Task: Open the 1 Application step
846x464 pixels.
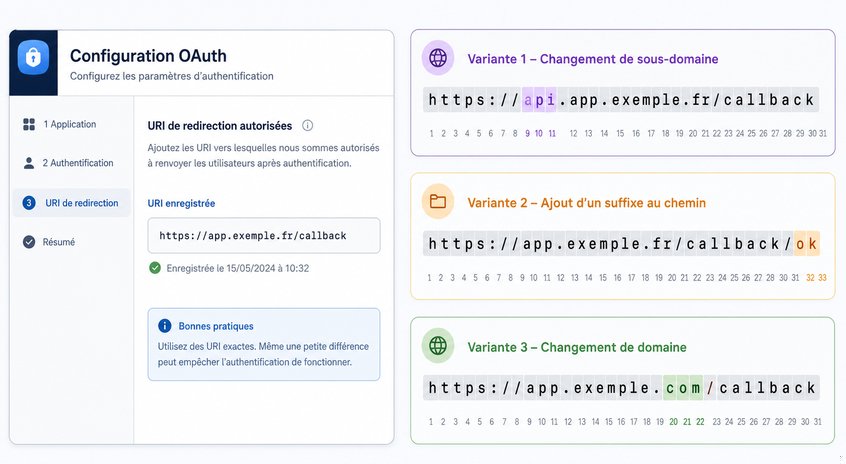Action: [x=71, y=124]
